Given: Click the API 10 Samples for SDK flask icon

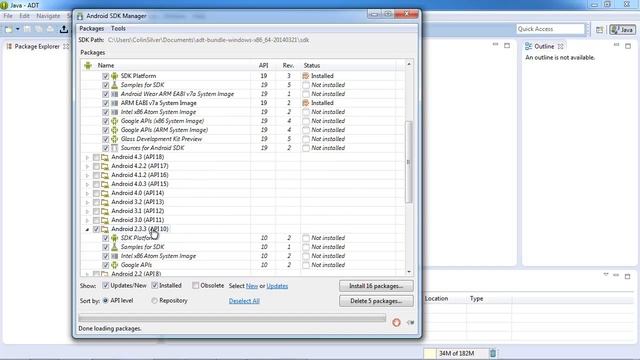Looking at the screenshot, I should click(x=114, y=247).
